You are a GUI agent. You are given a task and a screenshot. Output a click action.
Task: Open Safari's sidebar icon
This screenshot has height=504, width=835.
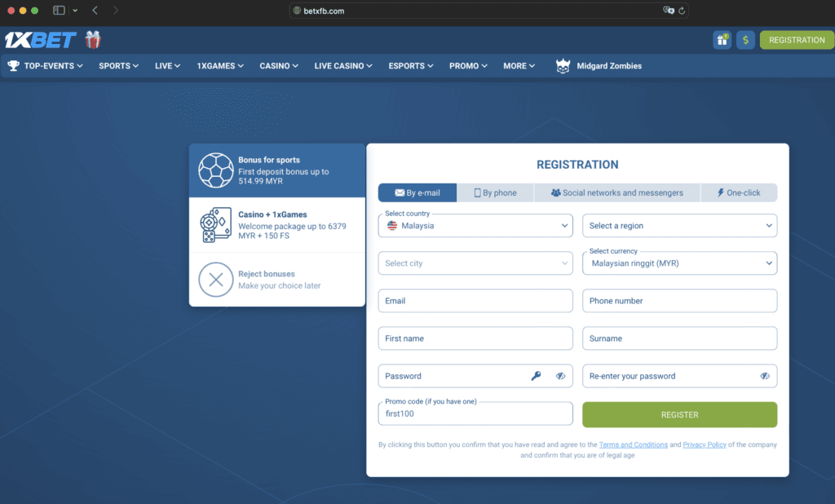click(57, 11)
